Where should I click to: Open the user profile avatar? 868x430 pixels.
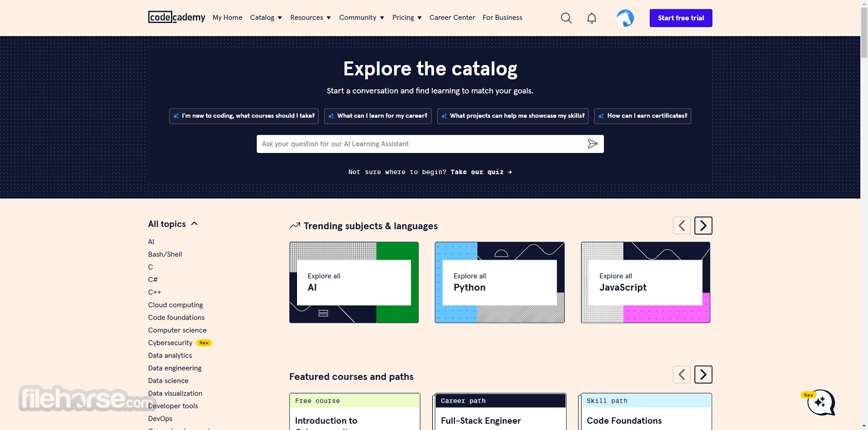coord(625,18)
